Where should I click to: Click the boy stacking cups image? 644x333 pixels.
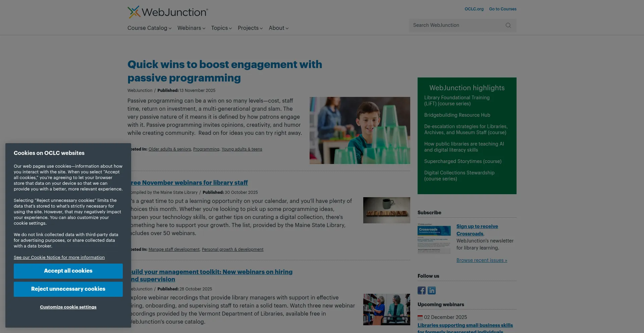click(x=360, y=130)
